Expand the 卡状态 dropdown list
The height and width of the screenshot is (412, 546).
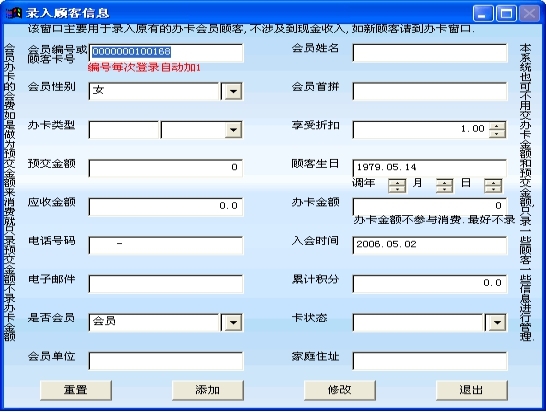click(x=497, y=322)
